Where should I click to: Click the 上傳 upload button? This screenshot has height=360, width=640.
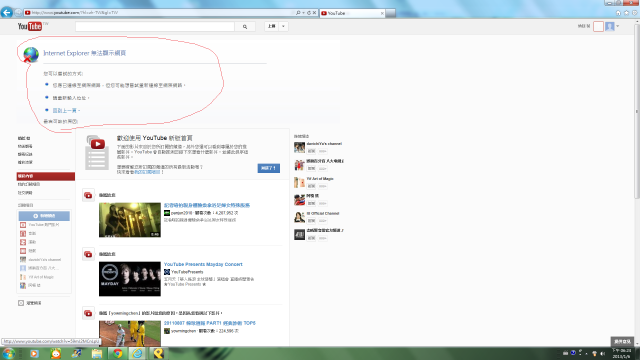pyautogui.click(x=271, y=26)
